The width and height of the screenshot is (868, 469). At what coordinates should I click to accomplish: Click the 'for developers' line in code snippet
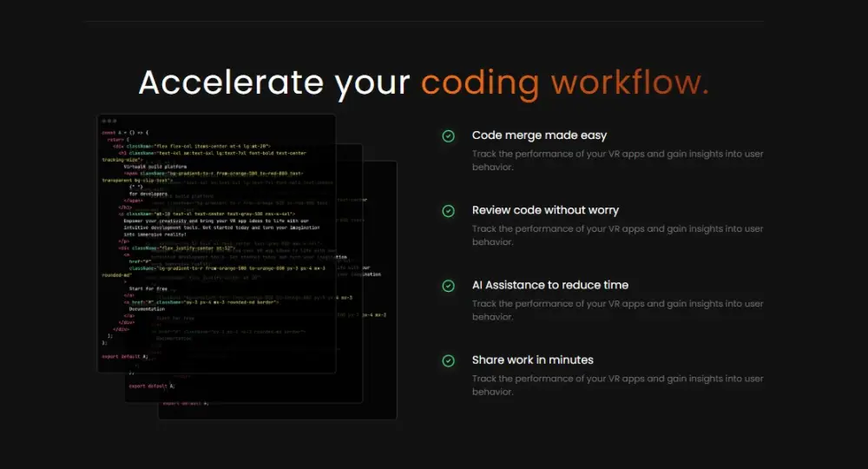[x=148, y=194]
